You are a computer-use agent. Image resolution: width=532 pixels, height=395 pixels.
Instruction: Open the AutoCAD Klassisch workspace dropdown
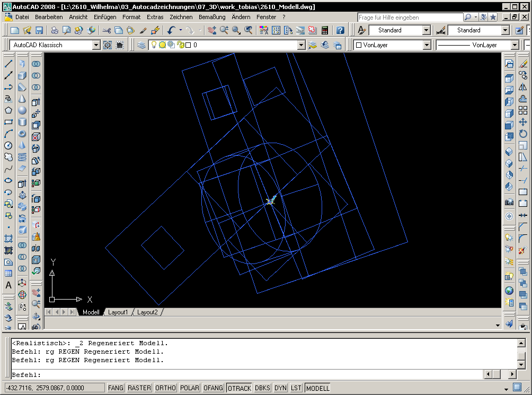pos(96,45)
